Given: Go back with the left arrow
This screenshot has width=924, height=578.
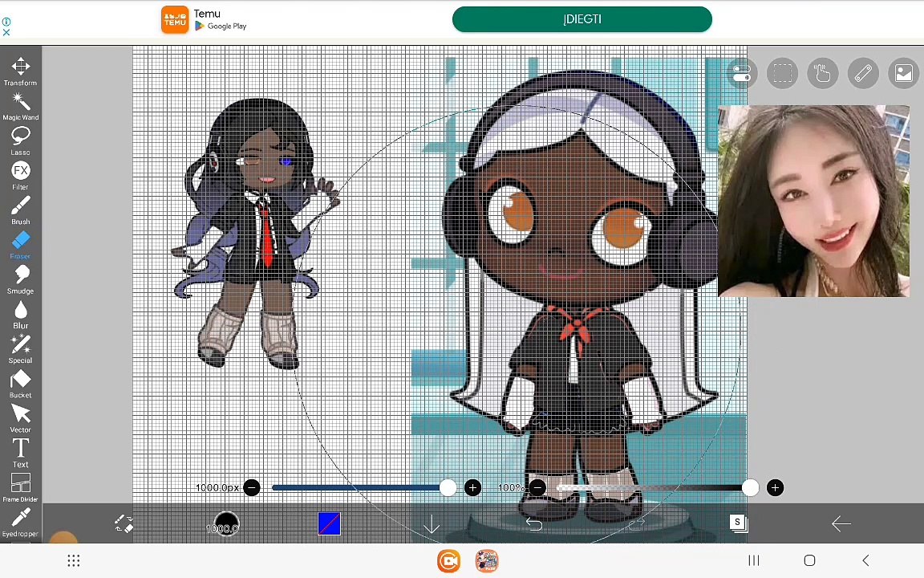Looking at the screenshot, I should [x=841, y=523].
